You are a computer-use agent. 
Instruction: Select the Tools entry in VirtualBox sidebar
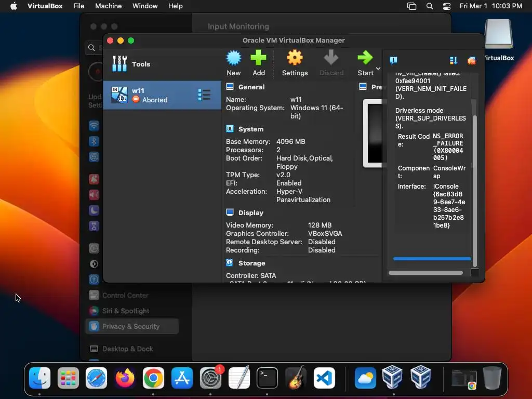click(x=162, y=64)
